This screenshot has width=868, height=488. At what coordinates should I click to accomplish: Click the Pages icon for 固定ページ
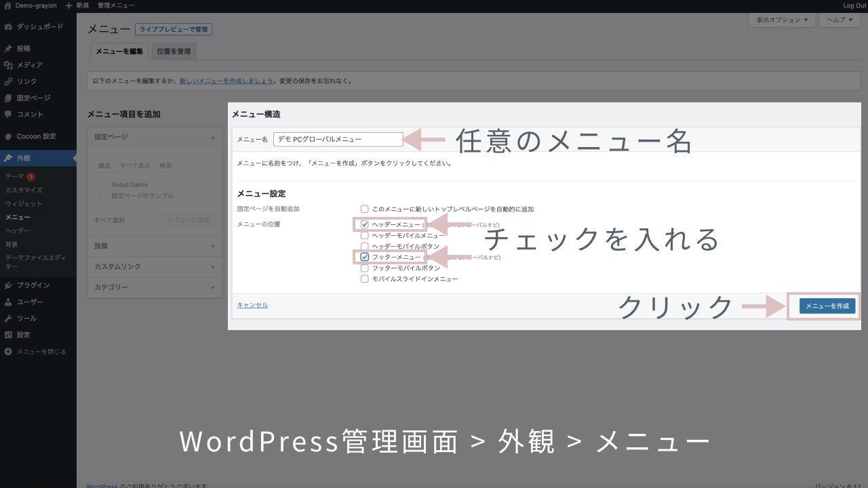(7, 98)
